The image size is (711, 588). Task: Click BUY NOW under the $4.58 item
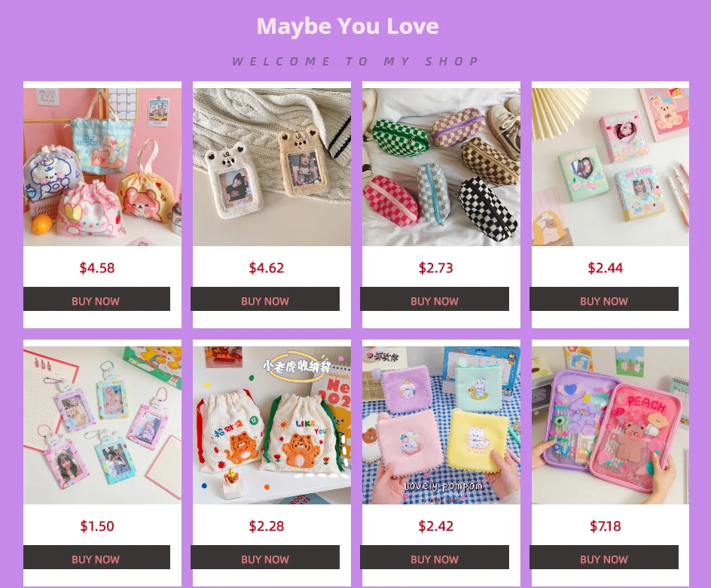click(x=96, y=299)
